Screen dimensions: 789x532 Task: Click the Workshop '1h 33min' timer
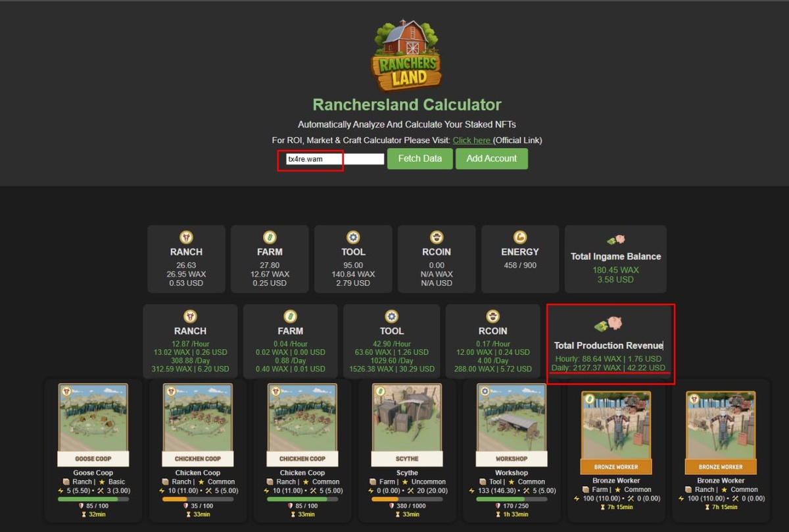[511, 514]
